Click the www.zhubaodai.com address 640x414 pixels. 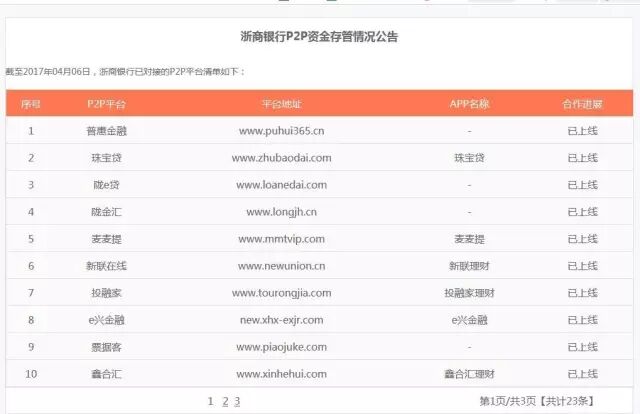pos(282,158)
